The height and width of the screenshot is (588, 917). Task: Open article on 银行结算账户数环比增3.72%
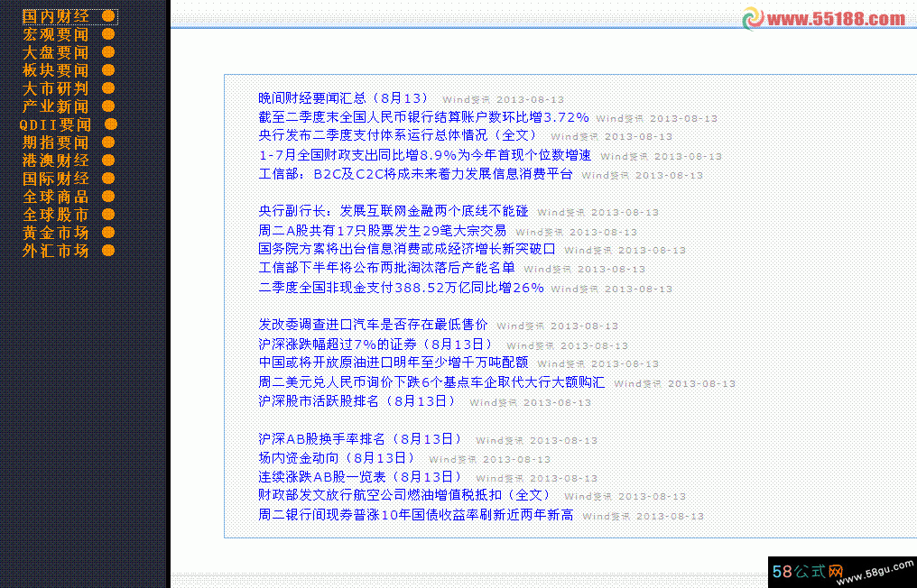[x=423, y=117]
